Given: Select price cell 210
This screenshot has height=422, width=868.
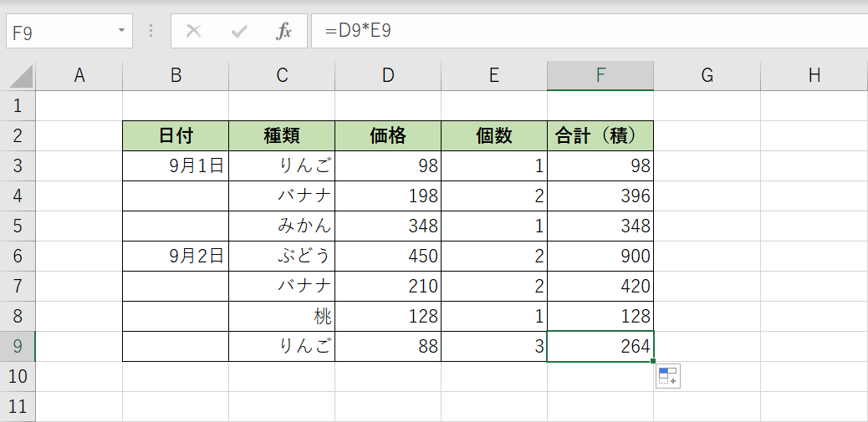Looking at the screenshot, I should click(x=388, y=287).
